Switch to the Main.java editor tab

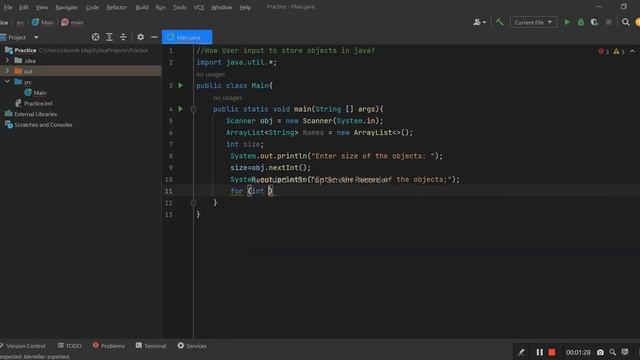(187, 37)
